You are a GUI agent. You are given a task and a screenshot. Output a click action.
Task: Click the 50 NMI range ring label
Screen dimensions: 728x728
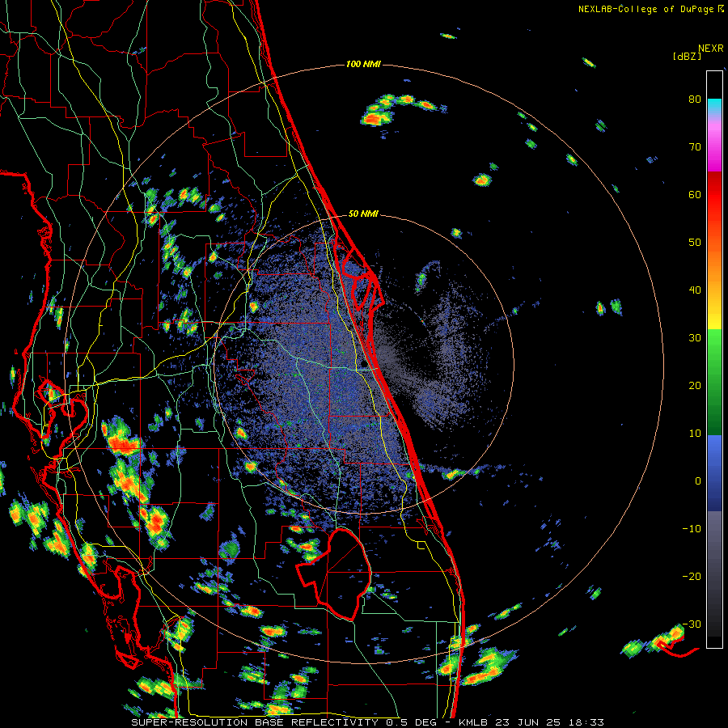tap(363, 214)
